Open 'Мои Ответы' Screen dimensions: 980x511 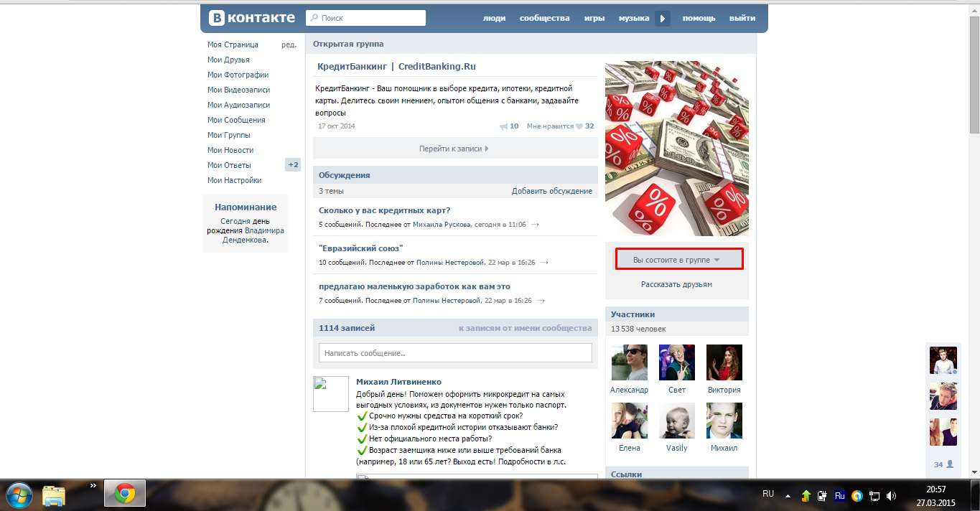coord(229,165)
